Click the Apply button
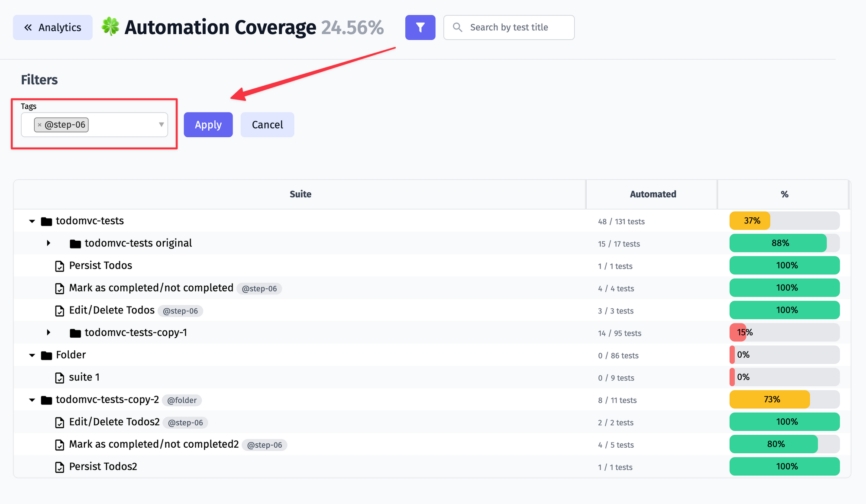 208,125
